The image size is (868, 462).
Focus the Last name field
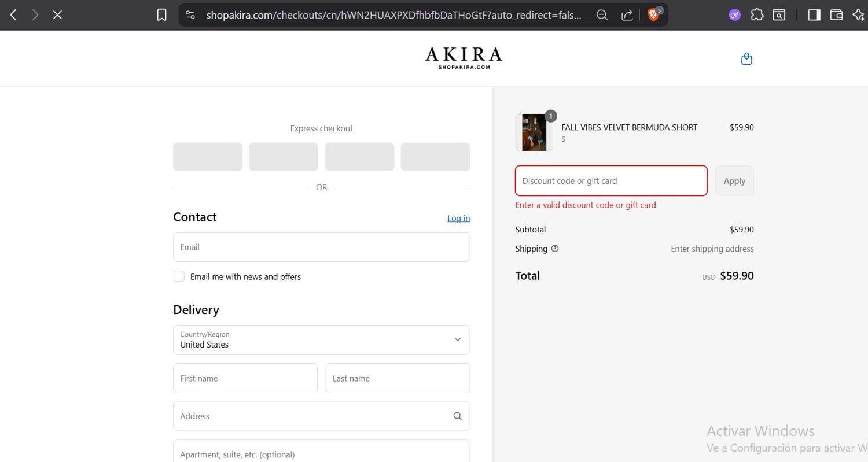398,378
